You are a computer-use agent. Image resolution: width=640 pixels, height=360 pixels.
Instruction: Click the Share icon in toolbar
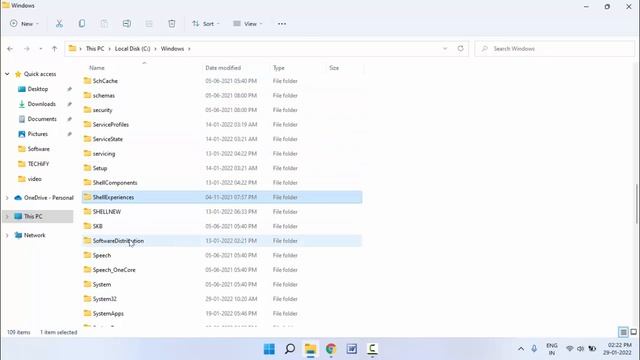tap(149, 24)
